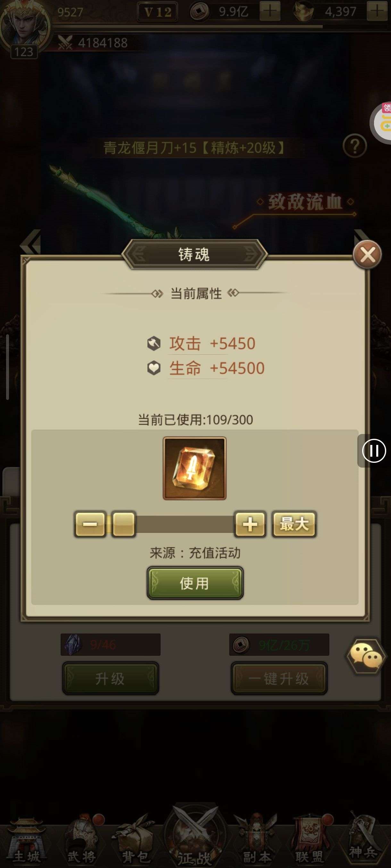391x868 pixels.
Task: Click the quantity slider handle
Action: point(123,524)
